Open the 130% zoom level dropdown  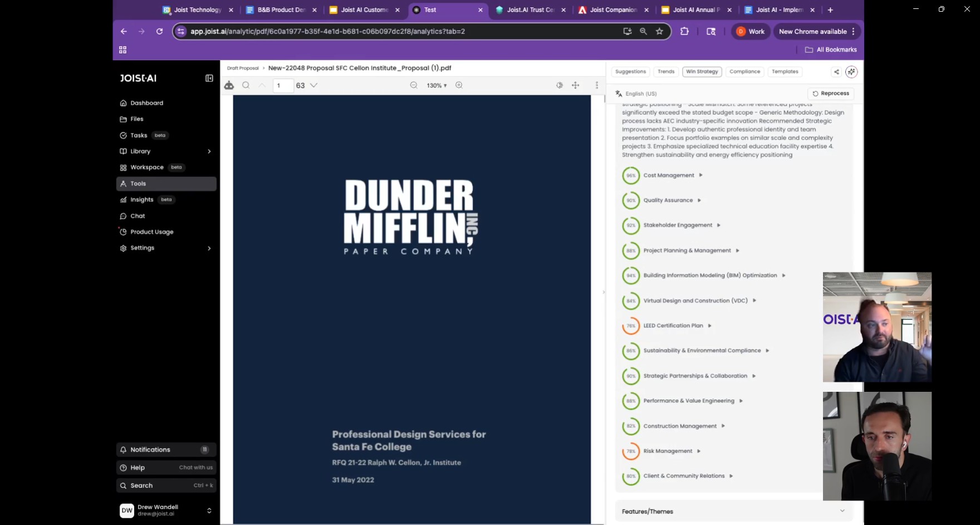click(437, 85)
